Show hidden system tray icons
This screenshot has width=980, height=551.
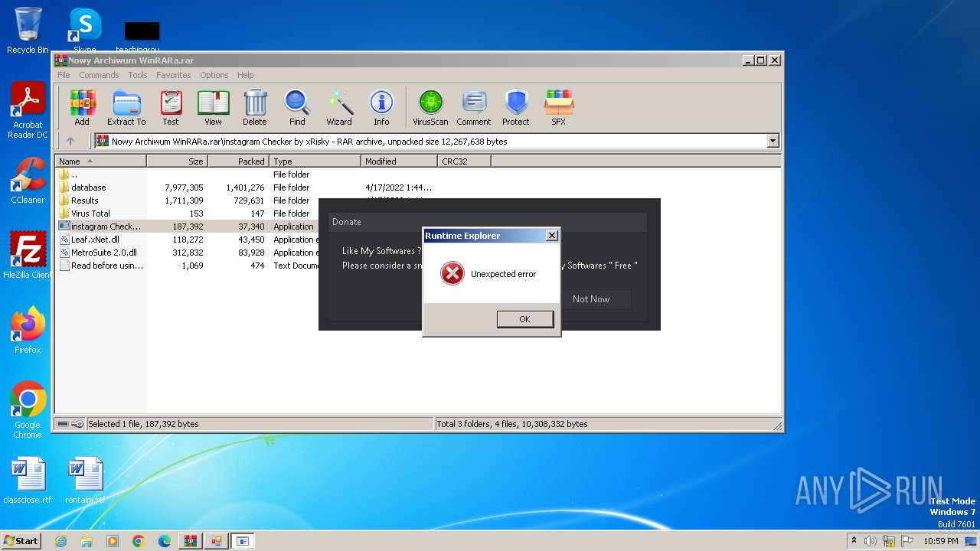(x=854, y=540)
